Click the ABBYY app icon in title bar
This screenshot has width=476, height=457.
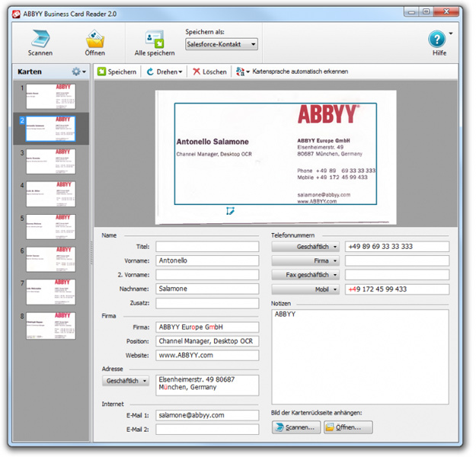point(17,14)
